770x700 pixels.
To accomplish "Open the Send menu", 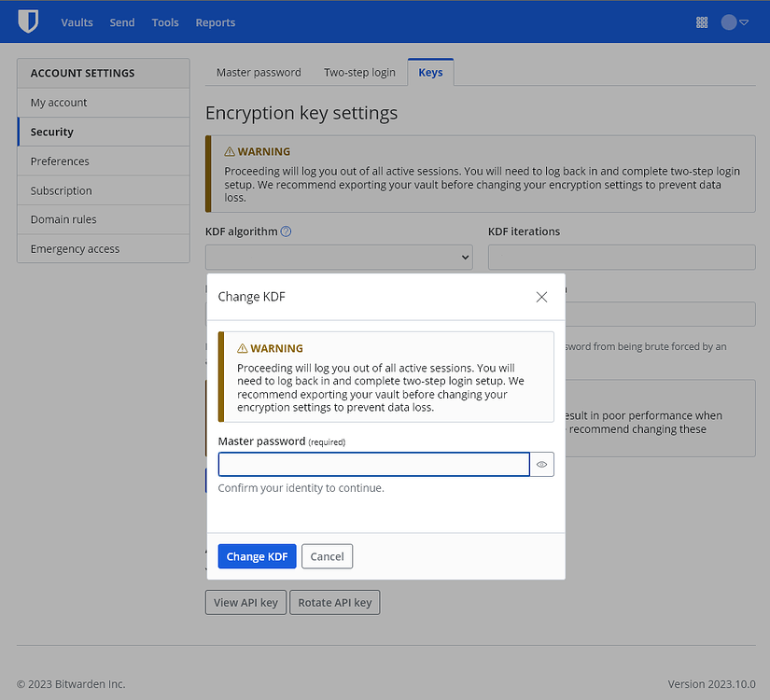I will (x=121, y=21).
